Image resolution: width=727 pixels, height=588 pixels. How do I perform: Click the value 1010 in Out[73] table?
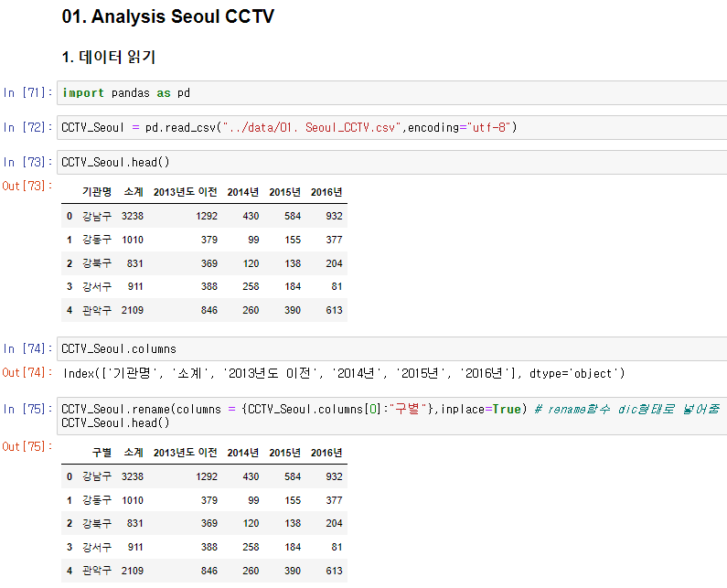click(x=133, y=240)
